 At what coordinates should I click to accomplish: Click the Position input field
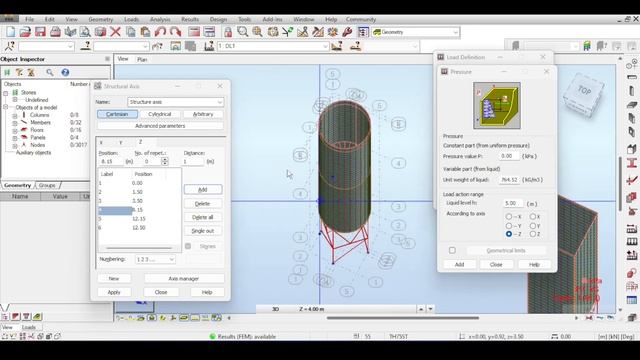click(111, 162)
